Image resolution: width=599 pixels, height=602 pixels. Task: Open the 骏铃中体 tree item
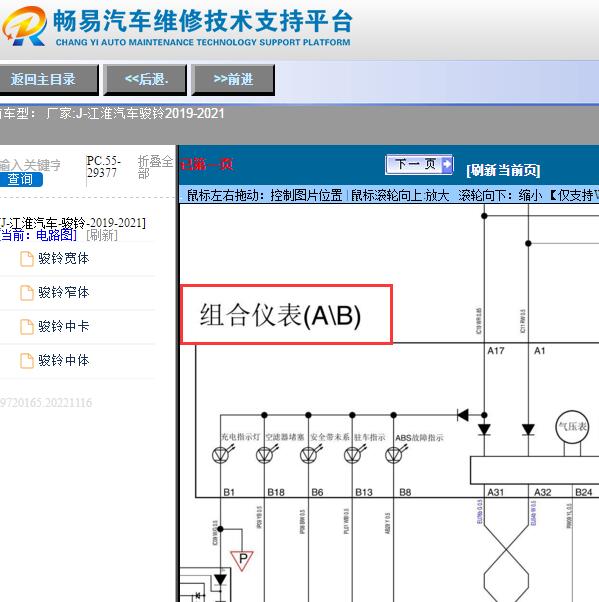point(63,361)
